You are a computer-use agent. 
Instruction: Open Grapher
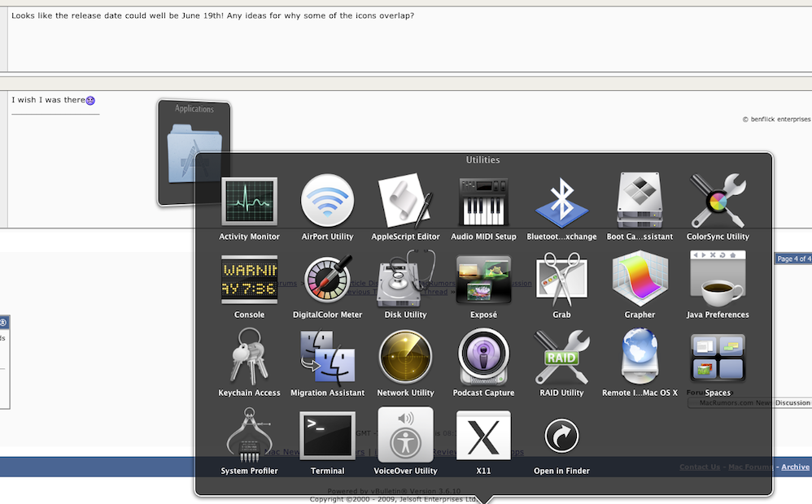[640, 280]
